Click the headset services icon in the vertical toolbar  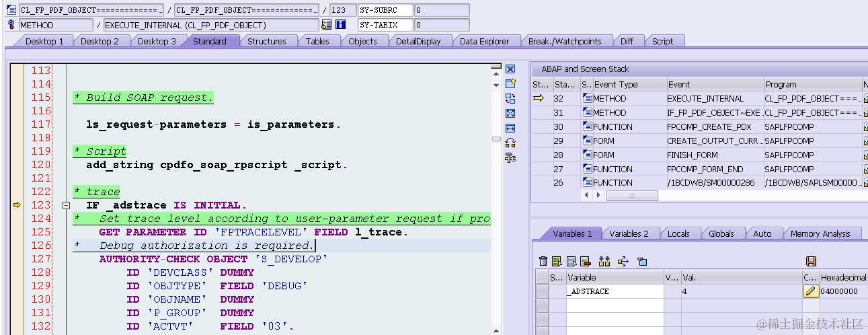coord(510,143)
